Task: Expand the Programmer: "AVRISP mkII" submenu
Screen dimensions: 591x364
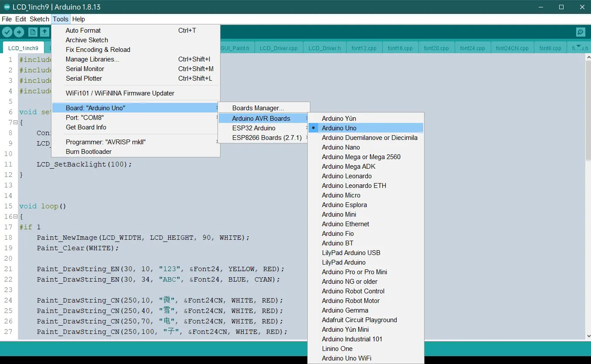Action: click(x=136, y=142)
